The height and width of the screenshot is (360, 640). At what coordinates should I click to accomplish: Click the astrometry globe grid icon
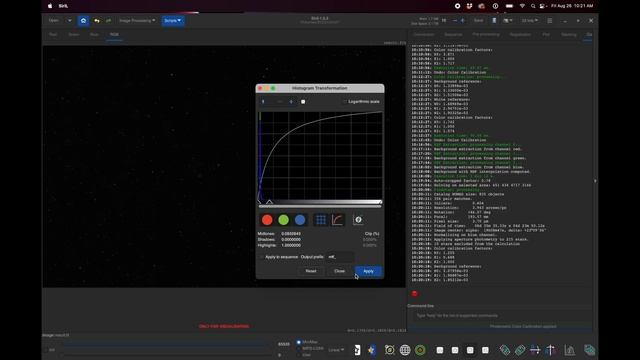tap(405, 350)
